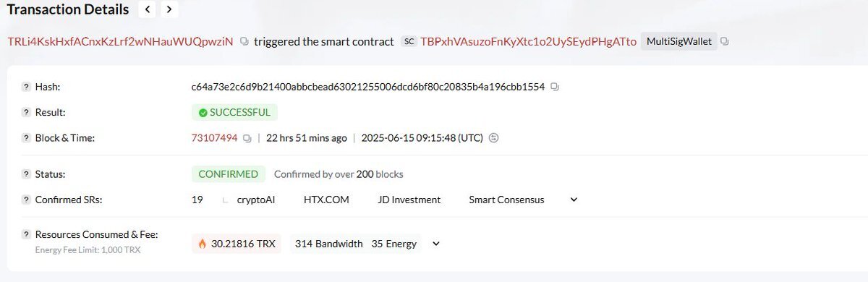Go to next transaction arrow
The height and width of the screenshot is (282, 868).
point(169,9)
